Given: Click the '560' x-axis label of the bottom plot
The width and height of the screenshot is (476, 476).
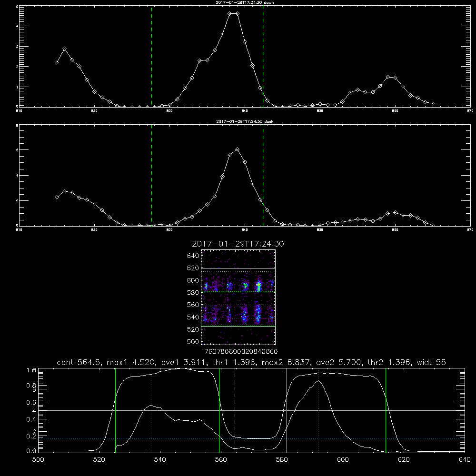Looking at the screenshot, I should coord(221,460).
